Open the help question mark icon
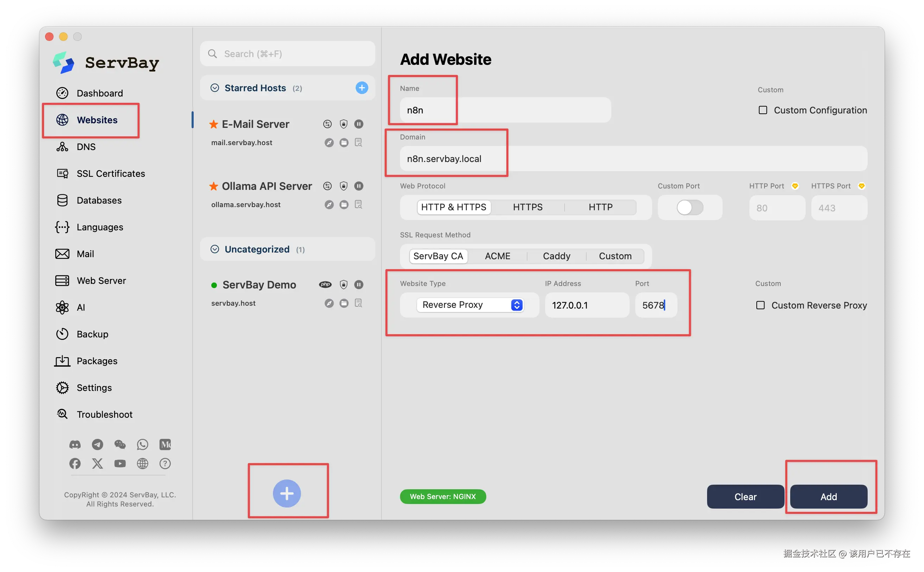This screenshot has height=572, width=924. pos(165,464)
